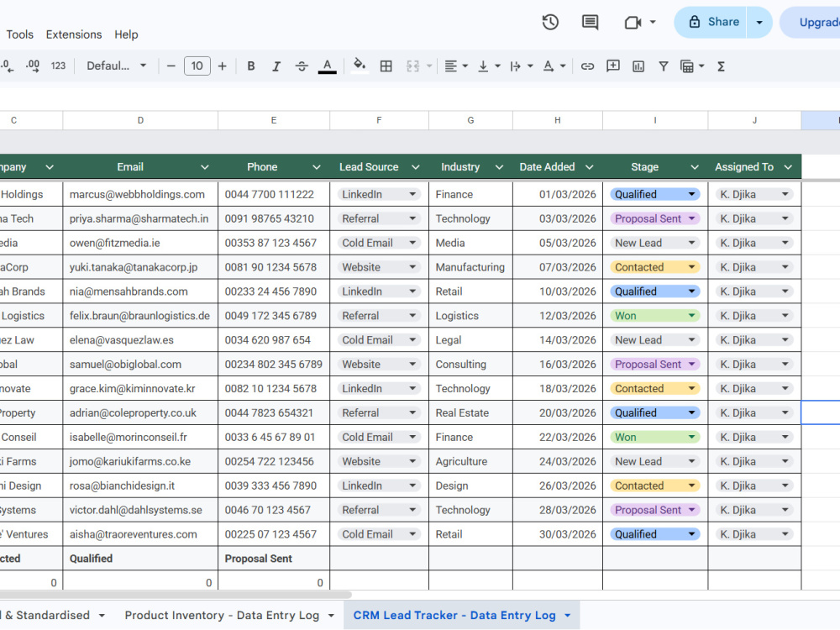
Task: Open the Extensions menu
Action: (x=74, y=34)
